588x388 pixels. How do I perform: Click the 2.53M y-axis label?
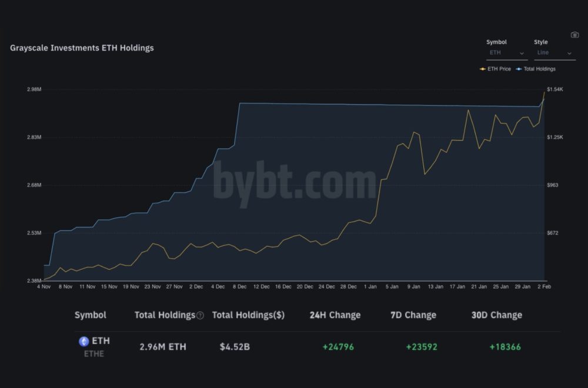coord(34,233)
